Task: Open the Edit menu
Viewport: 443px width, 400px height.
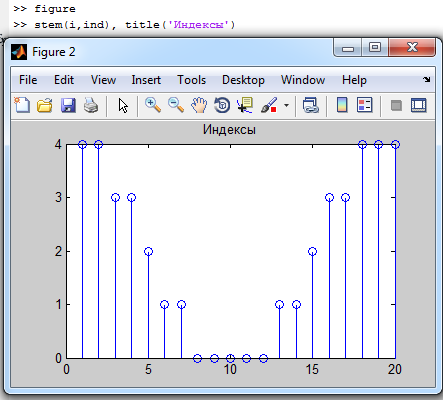Action: (x=64, y=80)
